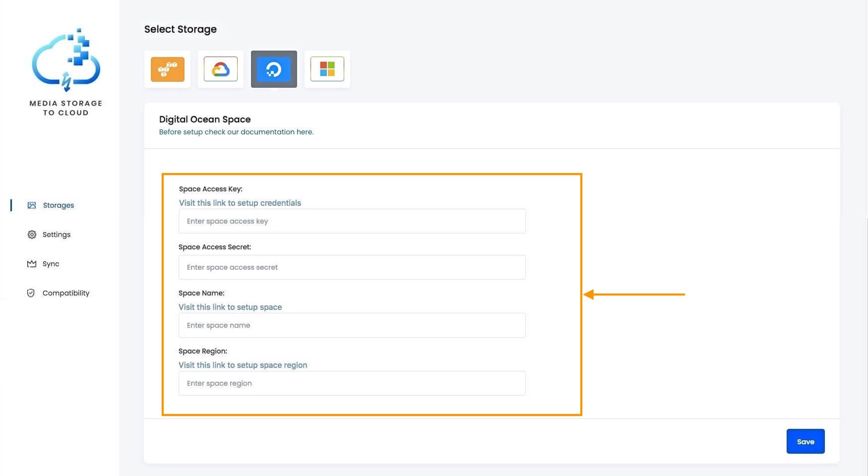Open Compatibility from the sidebar menu
The image size is (868, 476).
66,293
